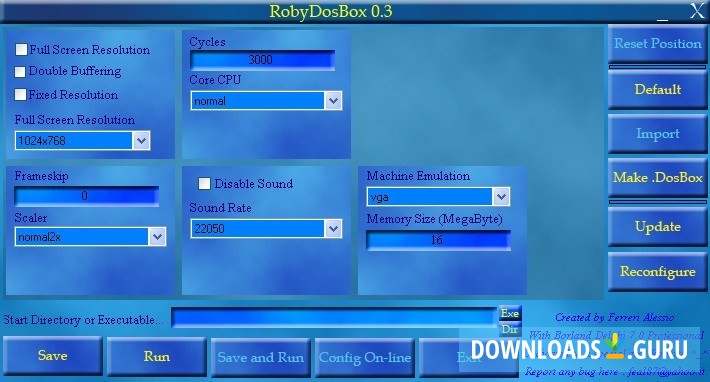Image resolution: width=710 pixels, height=382 pixels.
Task: Click the Reconfigure button
Action: coord(657,272)
